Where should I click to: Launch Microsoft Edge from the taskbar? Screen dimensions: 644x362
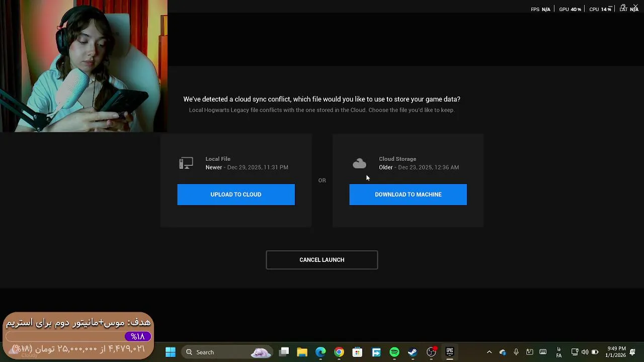click(x=320, y=352)
